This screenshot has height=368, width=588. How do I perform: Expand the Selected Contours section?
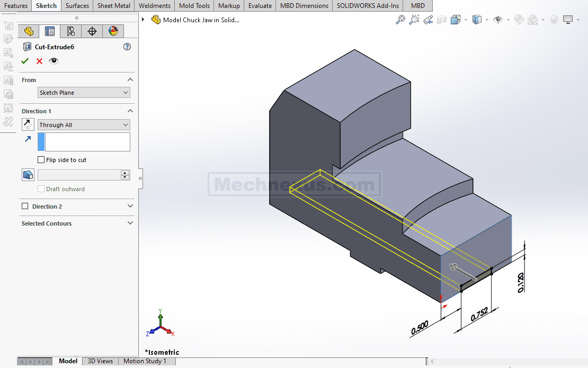(130, 223)
